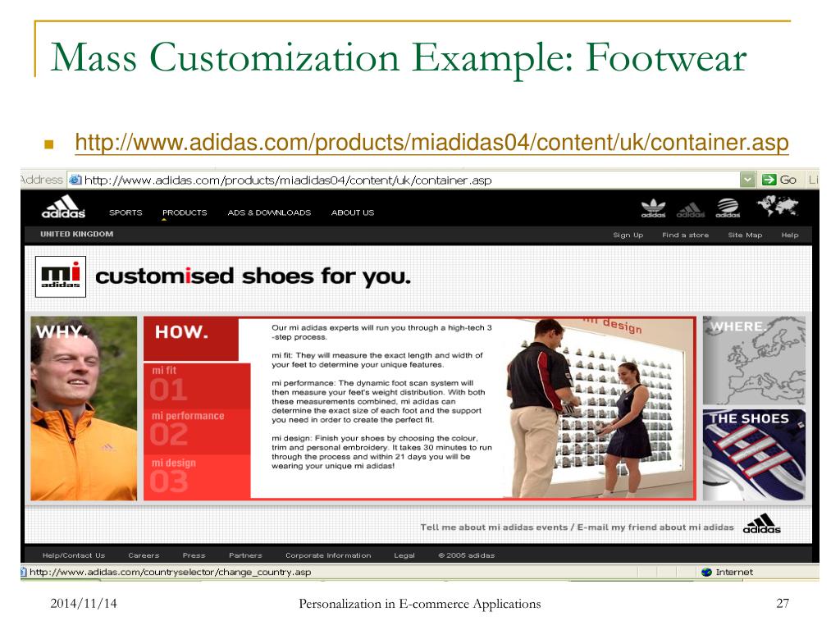Open the Legal footer link
This screenshot has height=630, width=840.
[x=404, y=555]
